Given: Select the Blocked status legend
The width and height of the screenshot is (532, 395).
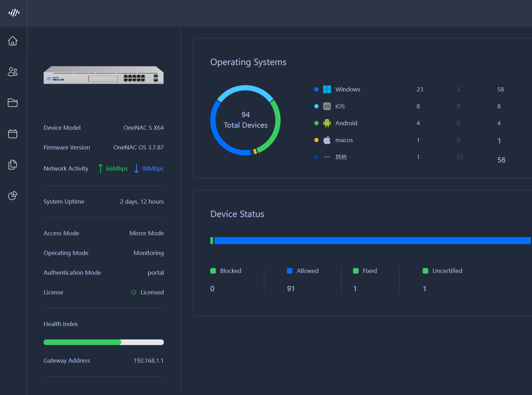Looking at the screenshot, I should [226, 271].
